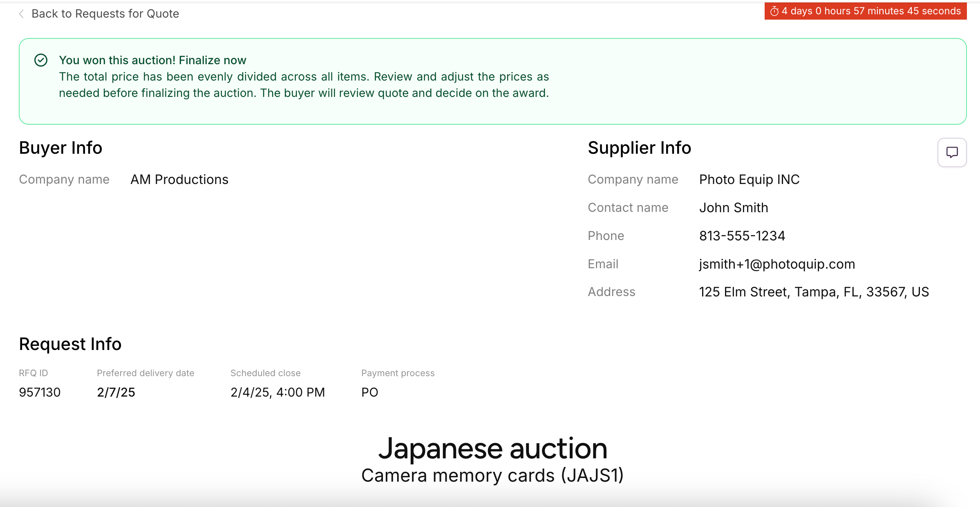Click the contact name John Smith
The width and height of the screenshot is (980, 507).
(x=734, y=208)
